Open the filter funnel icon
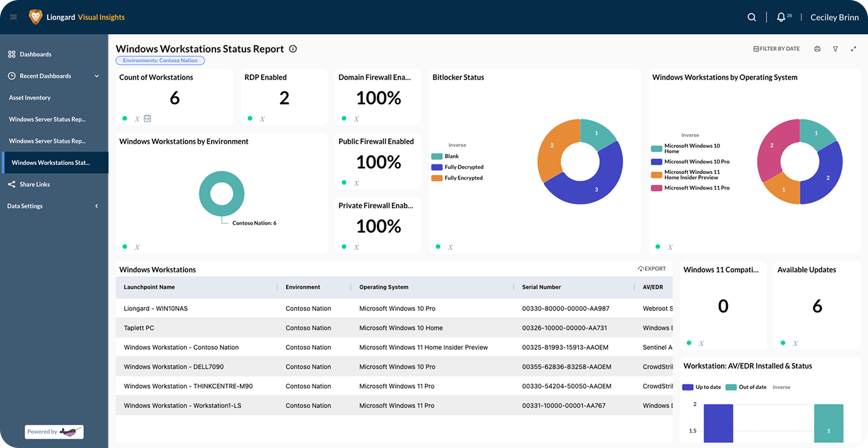The width and height of the screenshot is (868, 448). pyautogui.click(x=835, y=49)
